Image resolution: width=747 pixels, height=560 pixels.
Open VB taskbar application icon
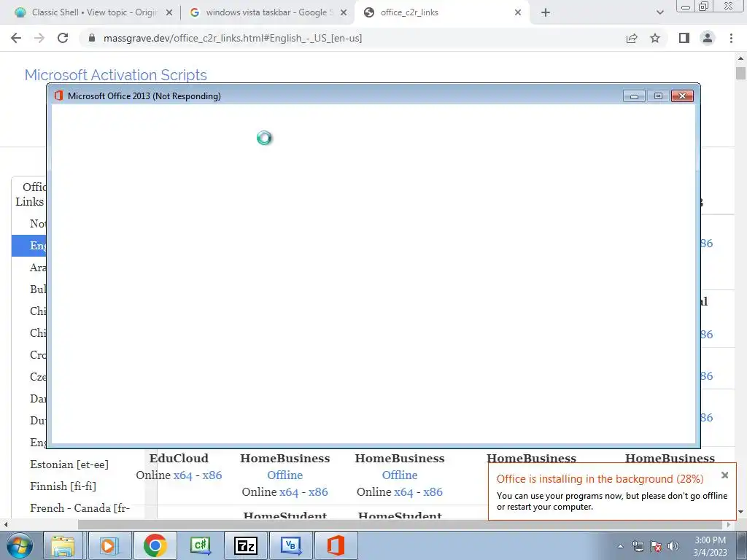pyautogui.click(x=290, y=545)
